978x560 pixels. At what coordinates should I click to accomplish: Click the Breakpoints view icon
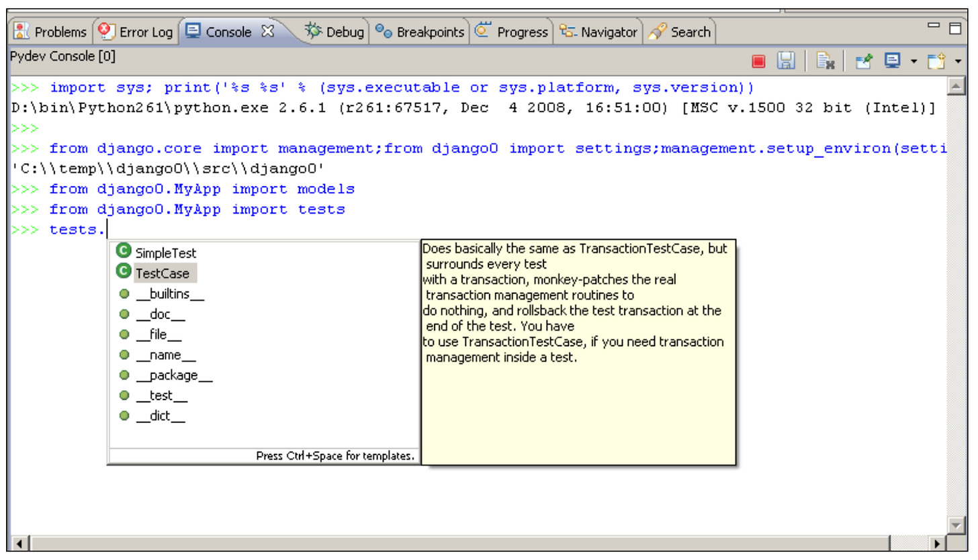coord(384,30)
